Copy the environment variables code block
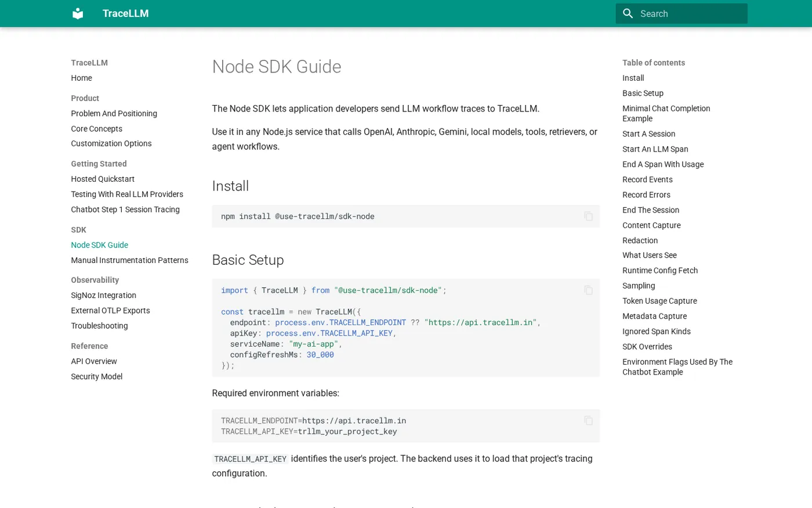 [x=588, y=420]
